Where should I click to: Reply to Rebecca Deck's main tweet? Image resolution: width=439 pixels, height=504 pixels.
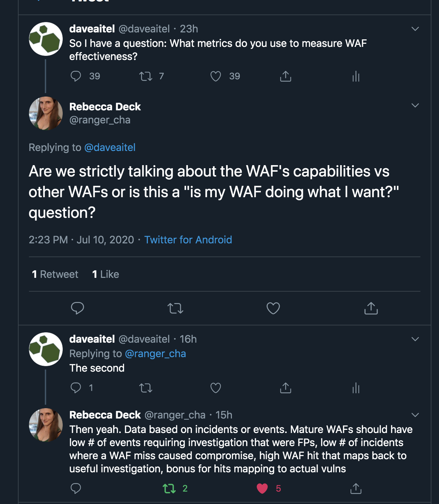tap(78, 308)
